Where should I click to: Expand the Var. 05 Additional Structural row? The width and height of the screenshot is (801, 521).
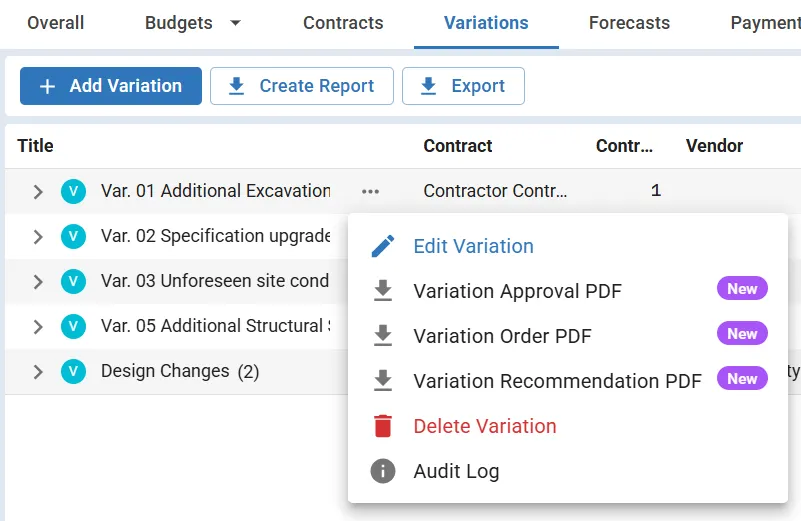[38, 326]
